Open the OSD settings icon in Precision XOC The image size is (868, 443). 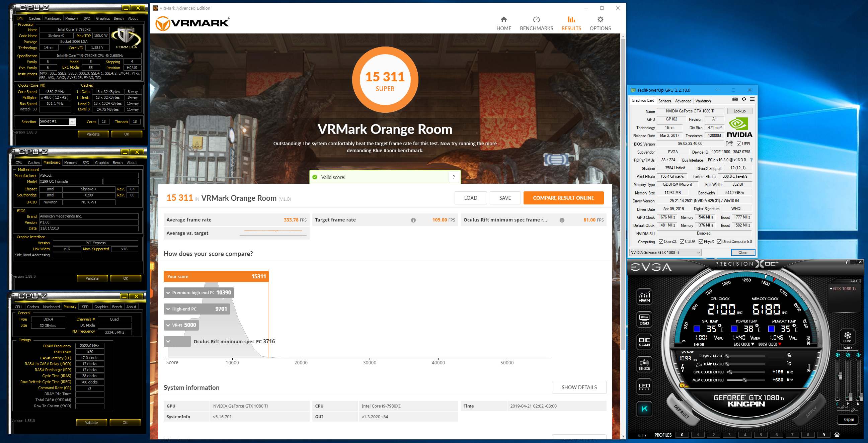click(x=644, y=319)
